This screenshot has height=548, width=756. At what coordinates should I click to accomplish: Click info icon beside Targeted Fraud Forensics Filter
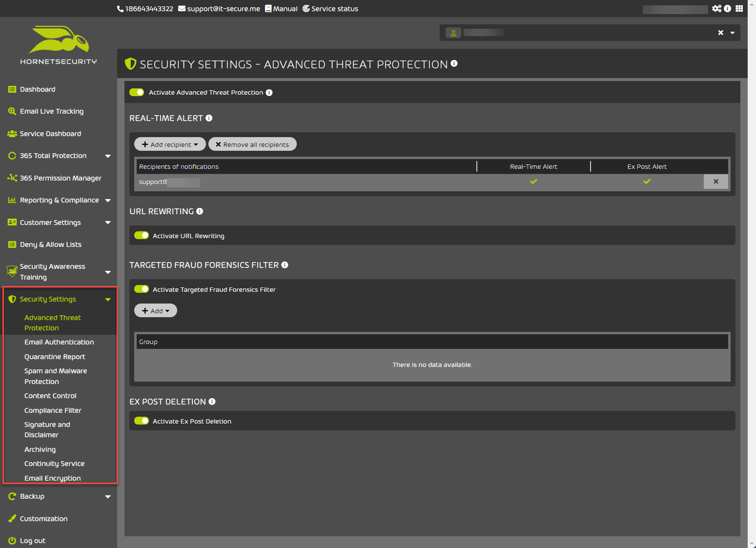285,265
